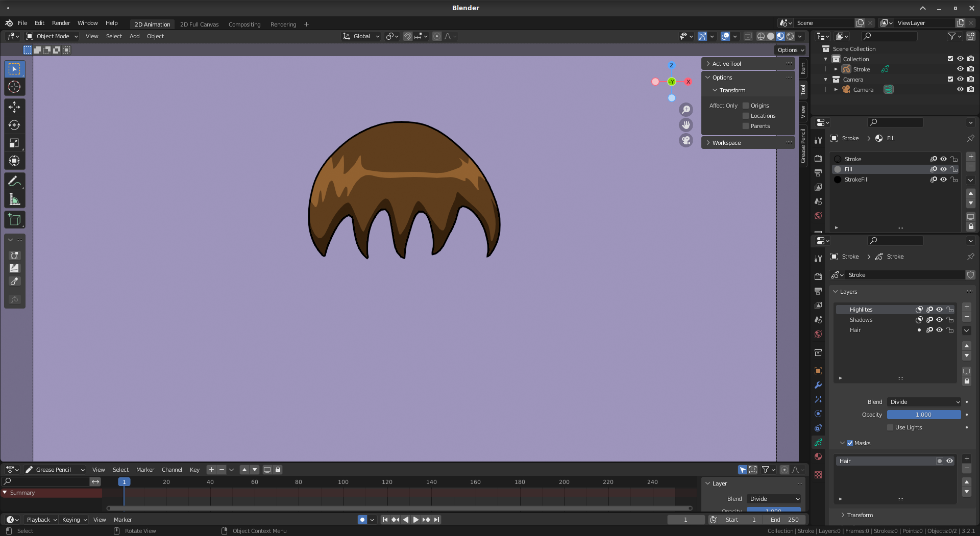This screenshot has height=536, width=980.
Task: Add a new layer with plus button
Action: [x=967, y=307]
